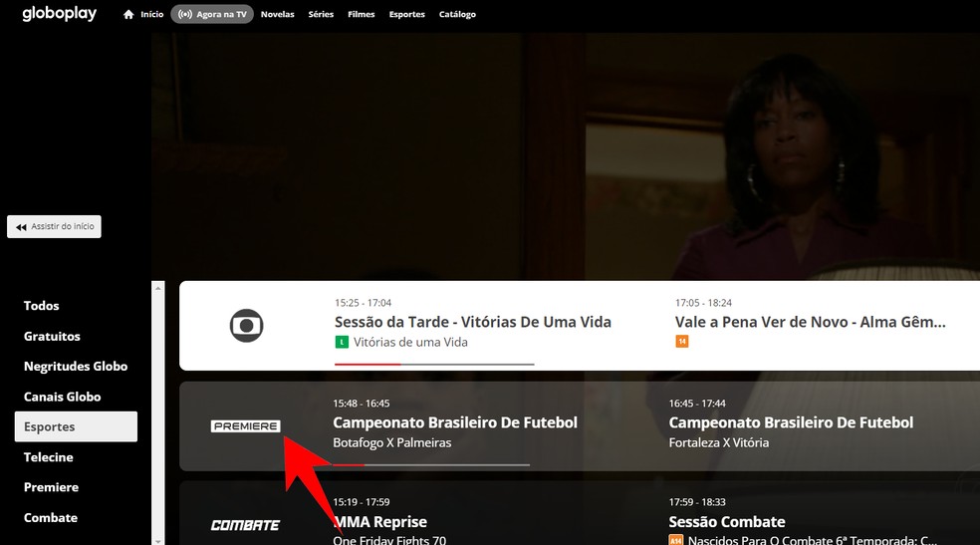The height and width of the screenshot is (545, 980).
Task: Open Sessão Combate program
Action: click(727, 522)
